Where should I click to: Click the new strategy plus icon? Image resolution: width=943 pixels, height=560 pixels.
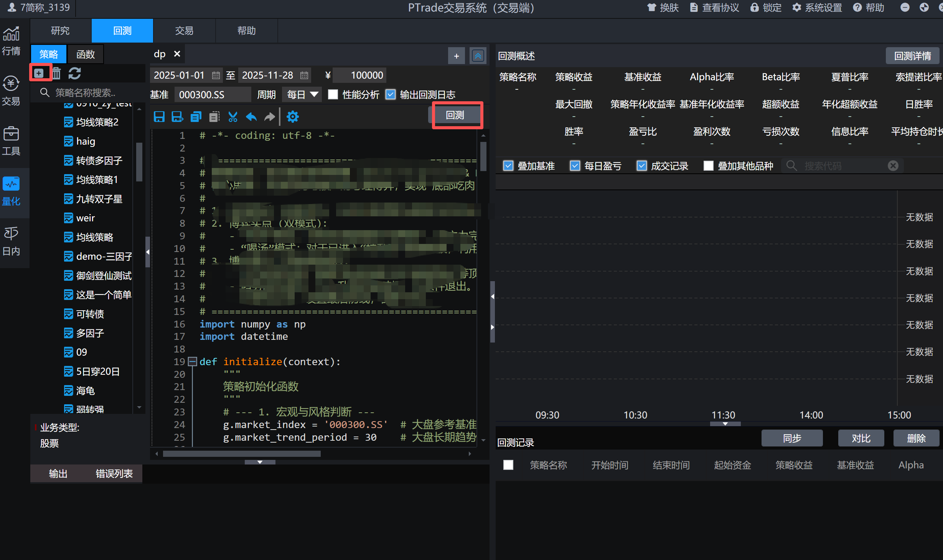[x=39, y=73]
